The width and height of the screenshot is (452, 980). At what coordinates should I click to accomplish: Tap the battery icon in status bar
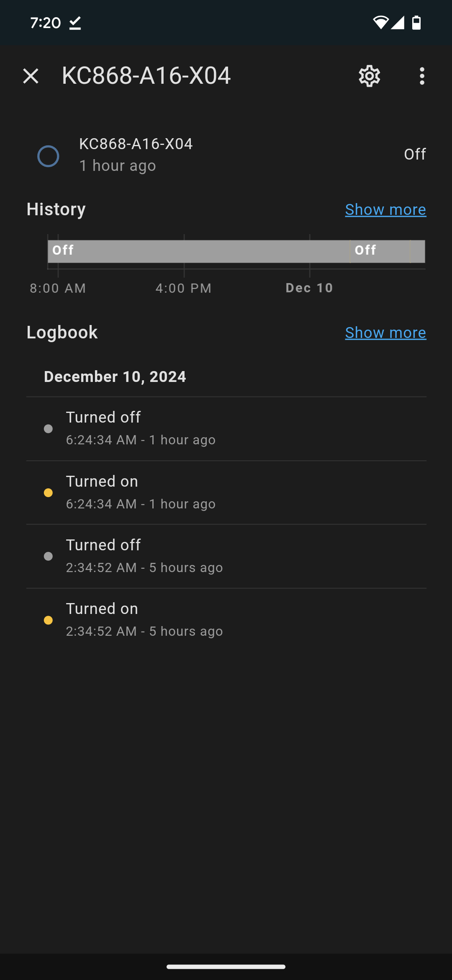[x=416, y=23]
